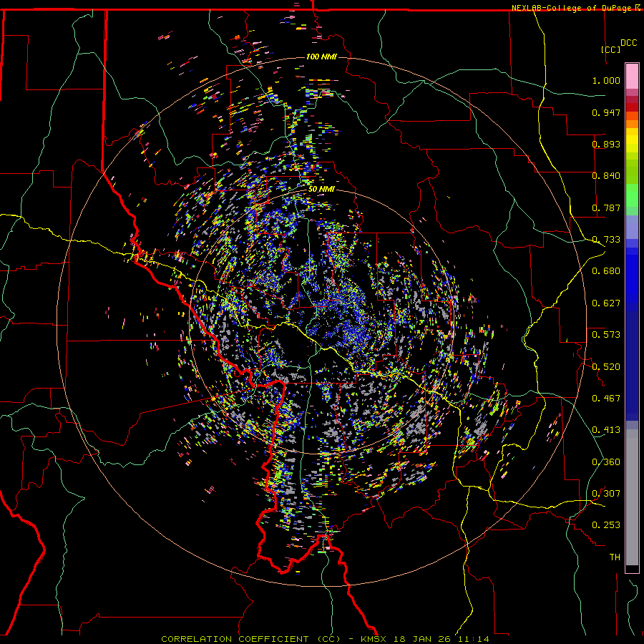The width and height of the screenshot is (644, 644).
Task: Select the 0.360 legend value
Action: click(606, 462)
